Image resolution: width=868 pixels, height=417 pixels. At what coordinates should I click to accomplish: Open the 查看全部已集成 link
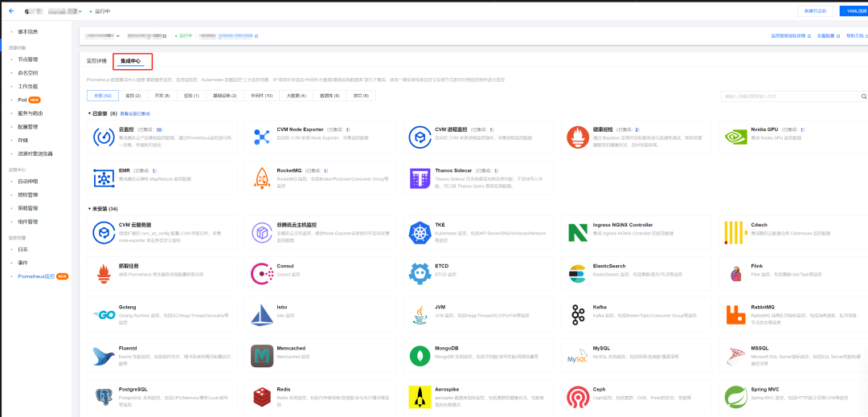click(135, 113)
